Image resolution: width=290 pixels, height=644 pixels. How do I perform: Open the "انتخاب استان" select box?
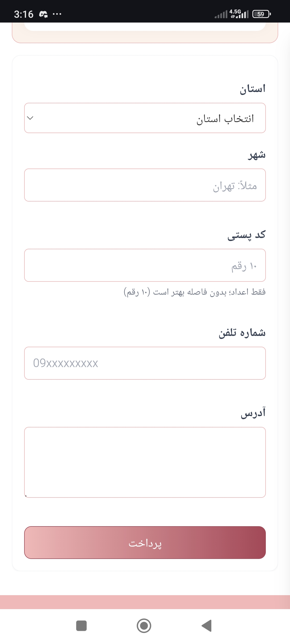[x=145, y=118]
